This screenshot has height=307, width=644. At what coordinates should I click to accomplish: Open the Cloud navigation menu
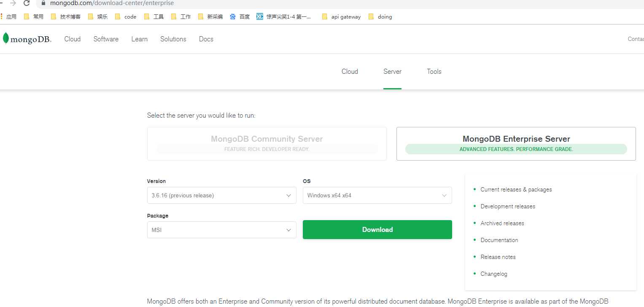point(73,39)
